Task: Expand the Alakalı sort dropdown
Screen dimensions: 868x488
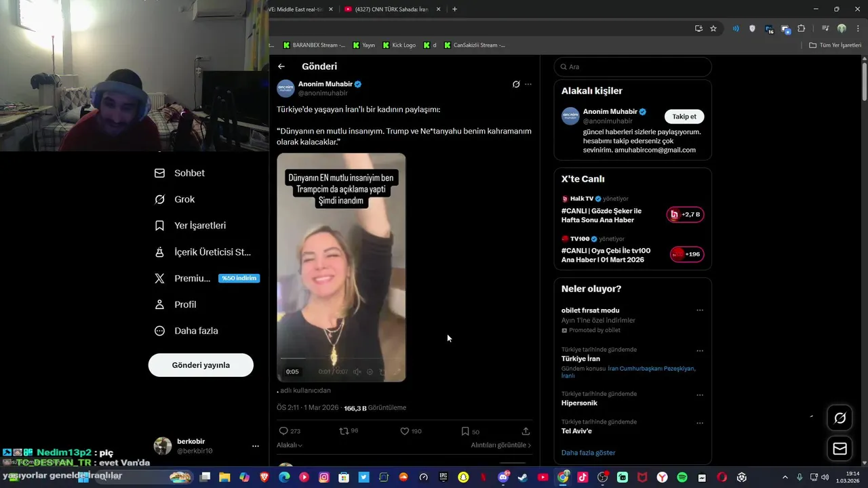Action: point(290,445)
